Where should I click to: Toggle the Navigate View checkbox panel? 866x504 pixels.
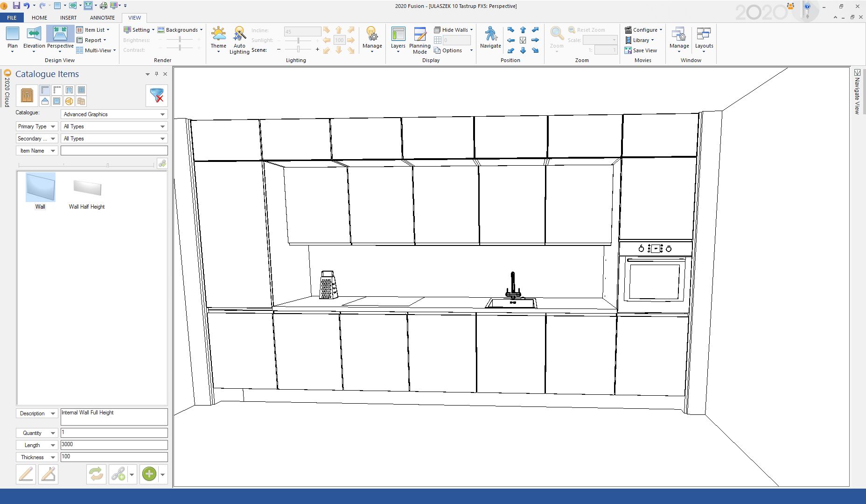coord(857,73)
